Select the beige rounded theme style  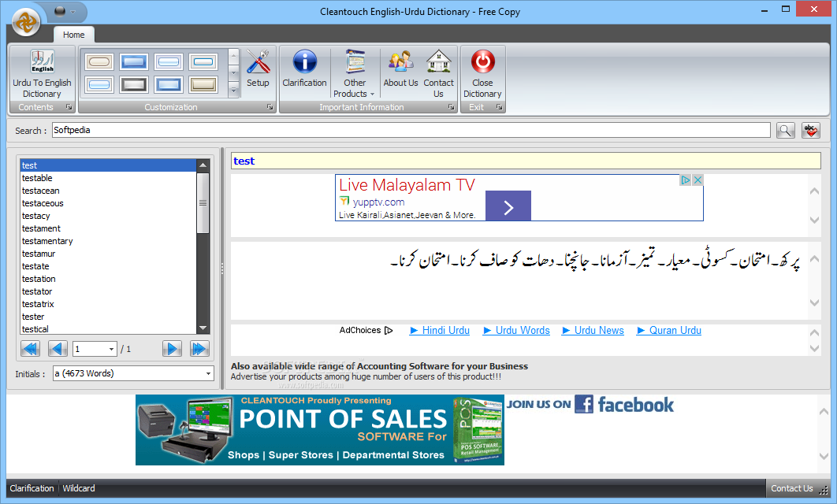pos(99,62)
